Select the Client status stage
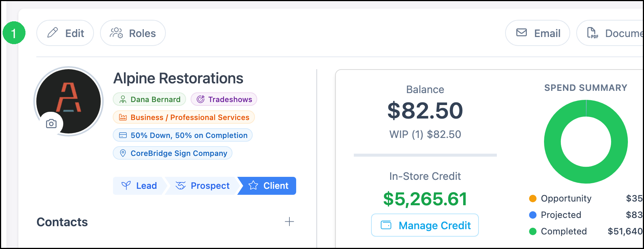Screen dimensions: 644x249 click(267, 186)
